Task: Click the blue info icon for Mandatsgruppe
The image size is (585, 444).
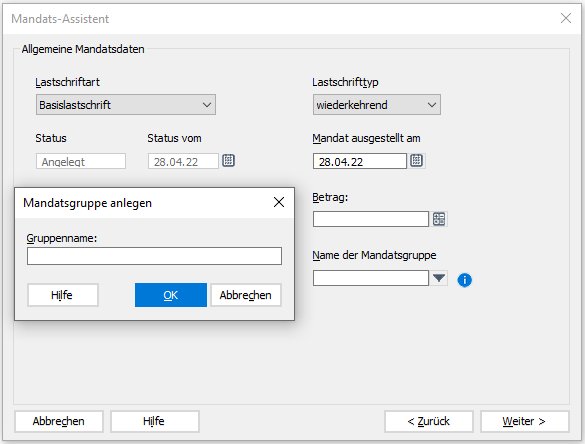Action: coord(464,279)
